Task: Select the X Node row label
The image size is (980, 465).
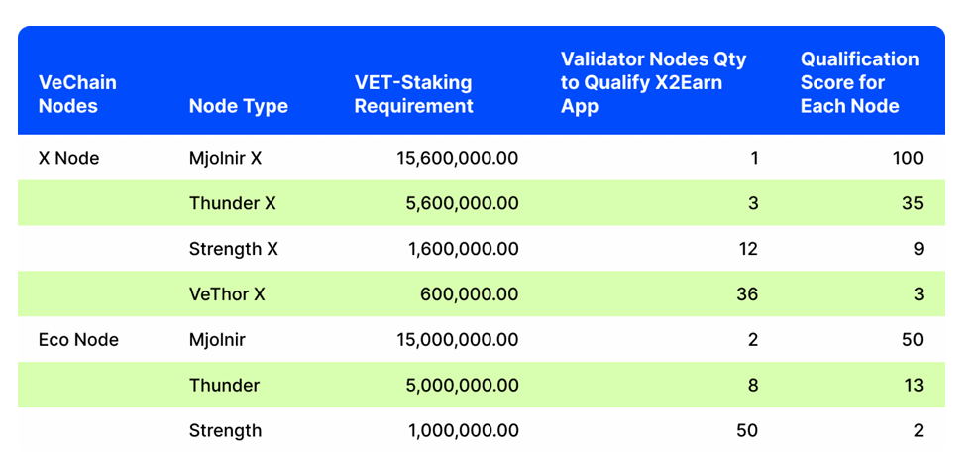Action: click(69, 158)
